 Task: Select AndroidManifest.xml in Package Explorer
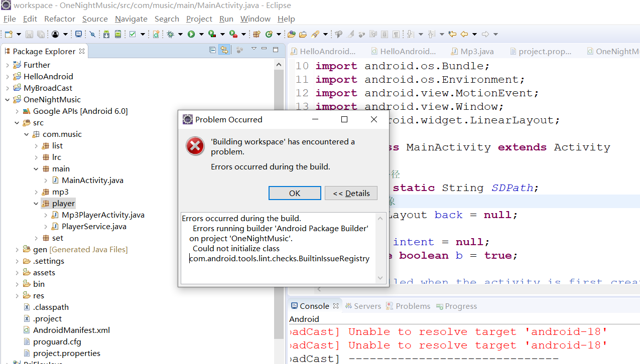(71, 330)
